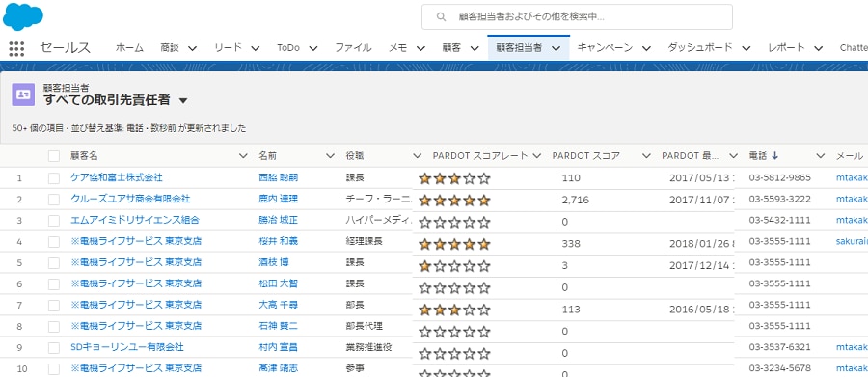Open the 顧客 tab
This screenshot has height=377, width=868.
tap(451, 48)
